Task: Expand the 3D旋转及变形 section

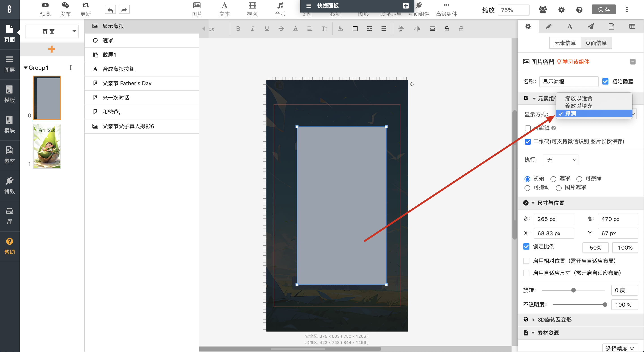Action: [x=554, y=320]
